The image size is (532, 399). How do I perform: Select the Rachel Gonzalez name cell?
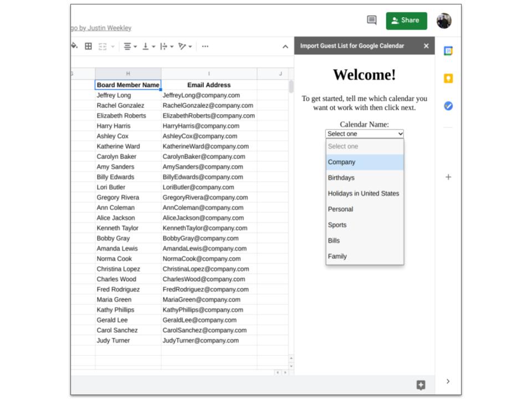128,105
